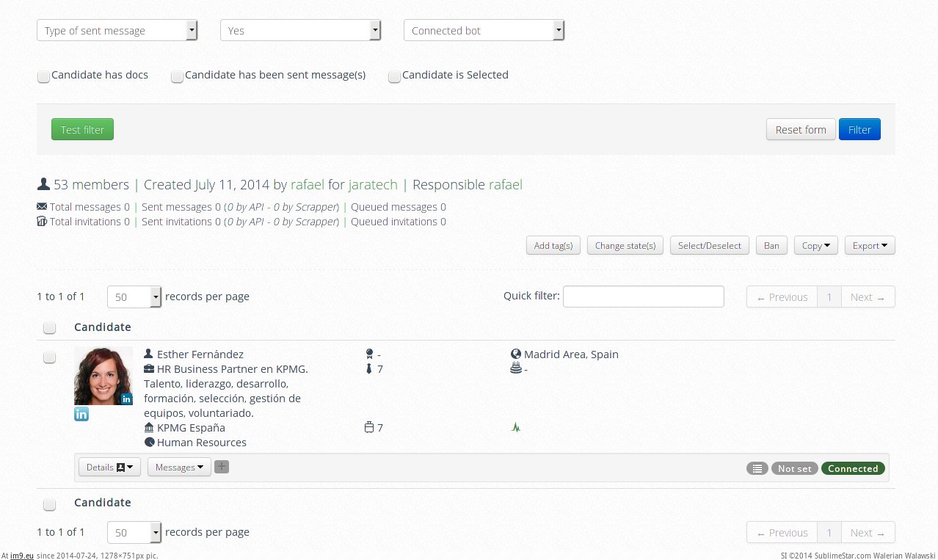Screen dimensions: 938x560
Task: Click the Change state(s) button
Action: [625, 245]
